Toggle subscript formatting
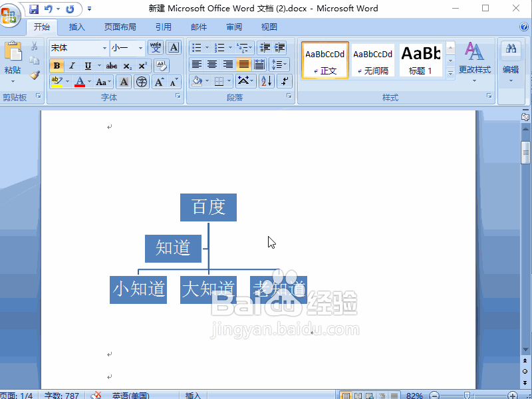 tap(127, 65)
